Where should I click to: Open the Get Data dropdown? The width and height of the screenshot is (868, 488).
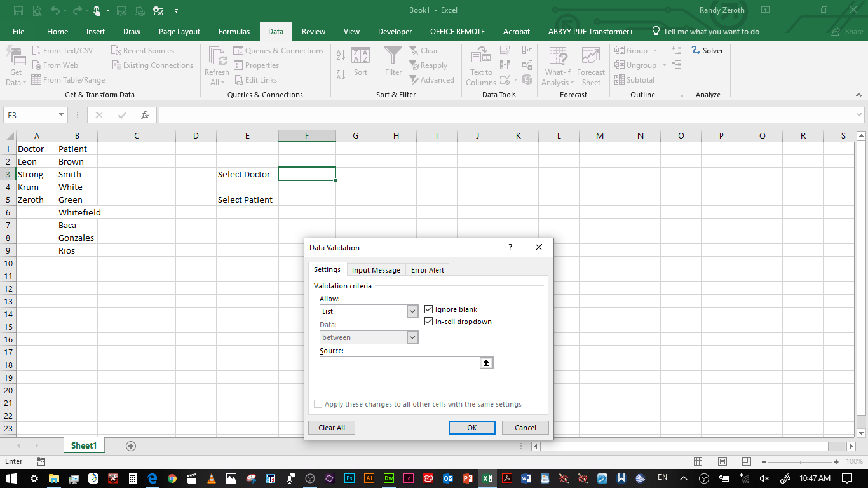[15, 65]
